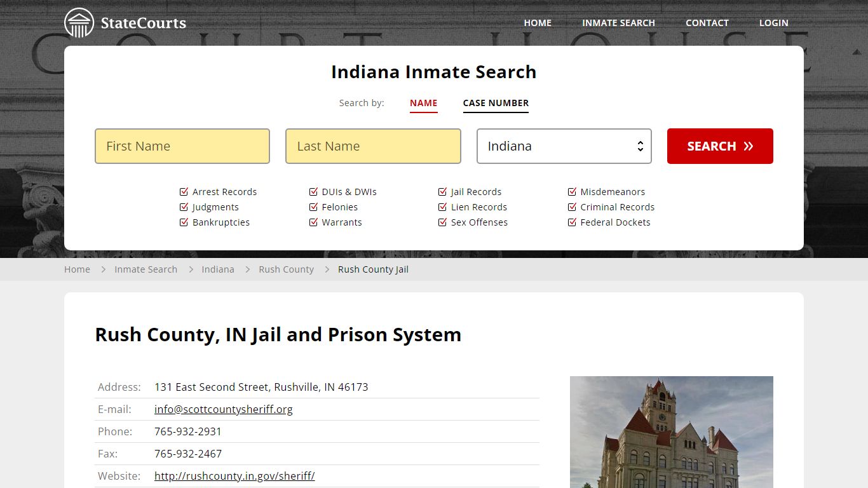868x488 pixels.
Task: Toggle the Misdemeanors checkbox
Action: coord(572,192)
